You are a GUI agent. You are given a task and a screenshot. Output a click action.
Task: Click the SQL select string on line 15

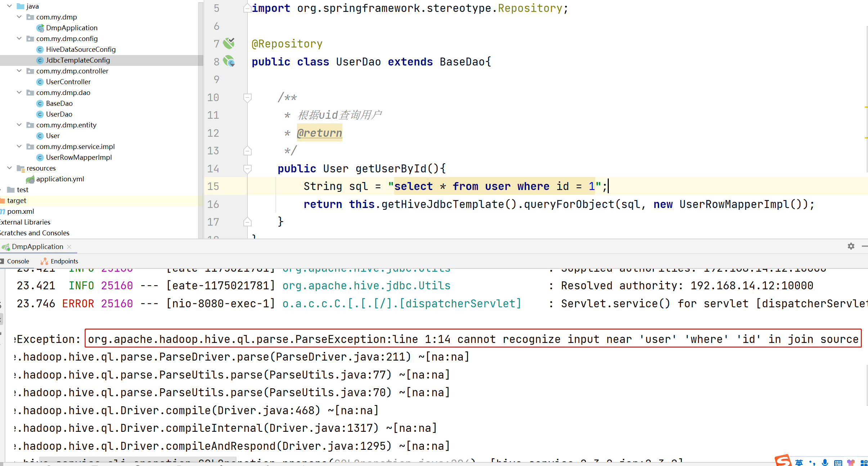point(494,186)
